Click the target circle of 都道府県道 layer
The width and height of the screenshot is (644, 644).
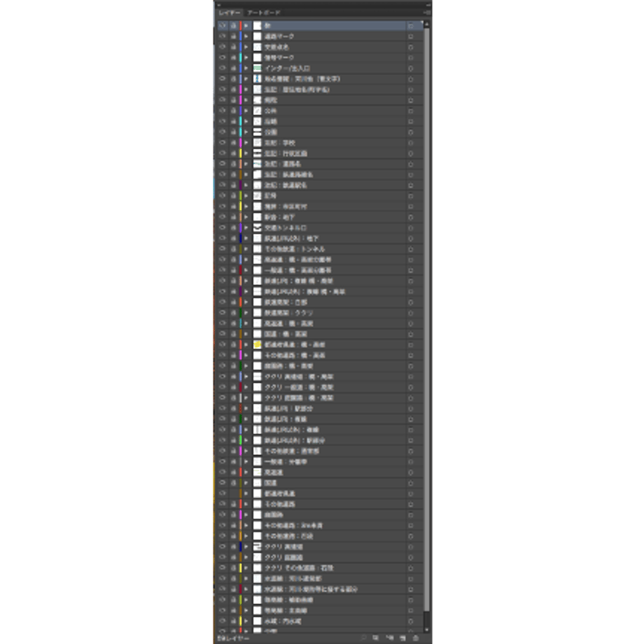pos(410,493)
